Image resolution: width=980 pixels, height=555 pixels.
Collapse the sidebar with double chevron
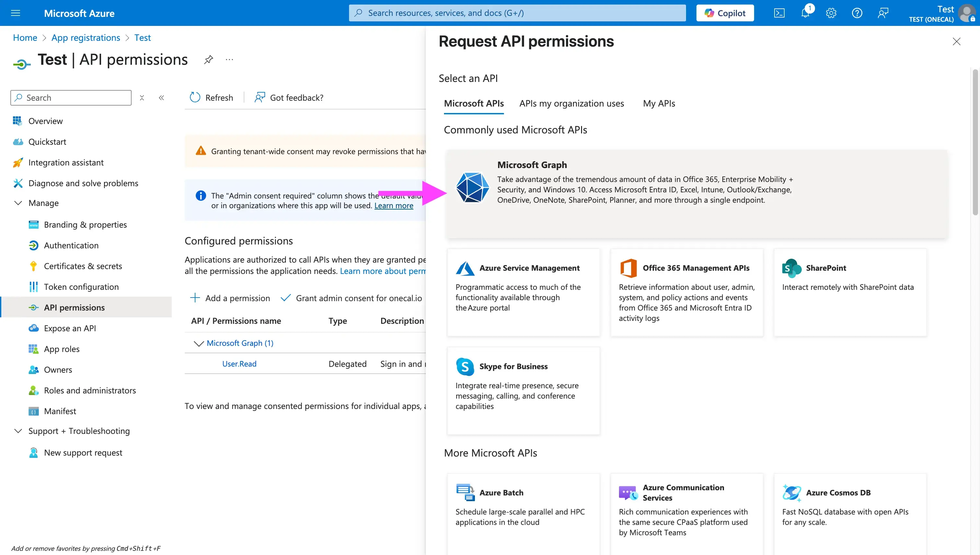(x=161, y=97)
